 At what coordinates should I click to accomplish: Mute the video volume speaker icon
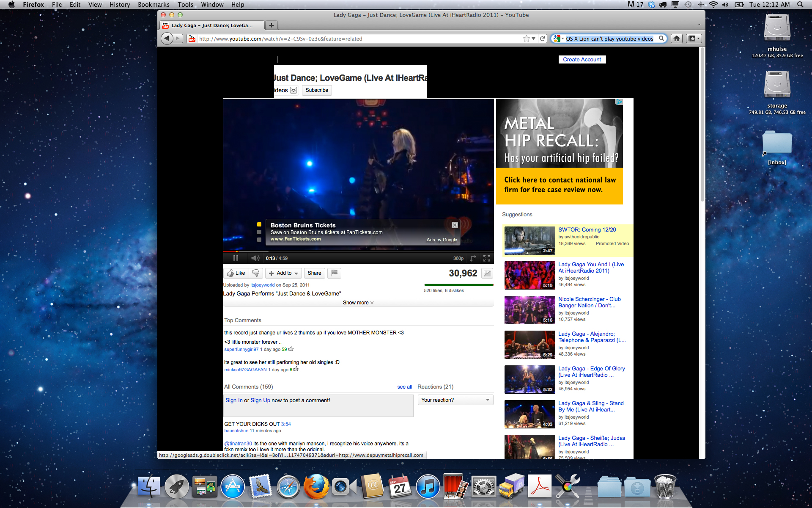point(255,258)
